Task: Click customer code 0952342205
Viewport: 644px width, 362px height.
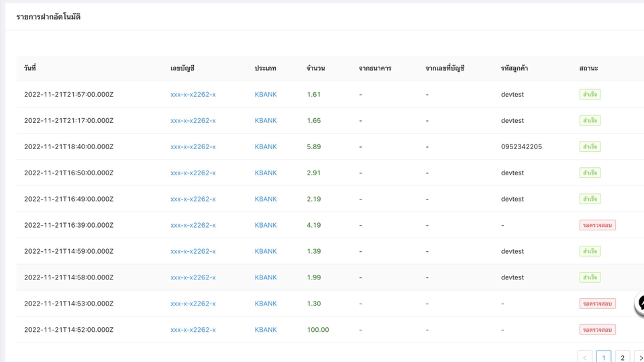Action: point(521,146)
